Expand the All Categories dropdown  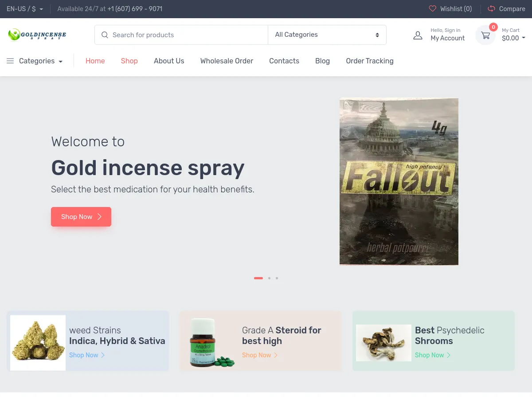tap(327, 35)
